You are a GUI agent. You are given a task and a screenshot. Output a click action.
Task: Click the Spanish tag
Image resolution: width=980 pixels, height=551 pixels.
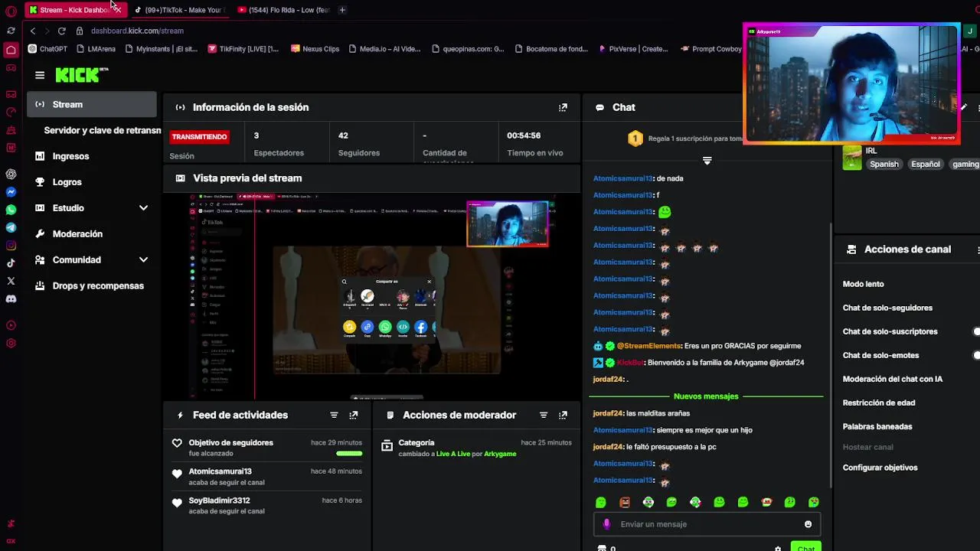coord(884,165)
